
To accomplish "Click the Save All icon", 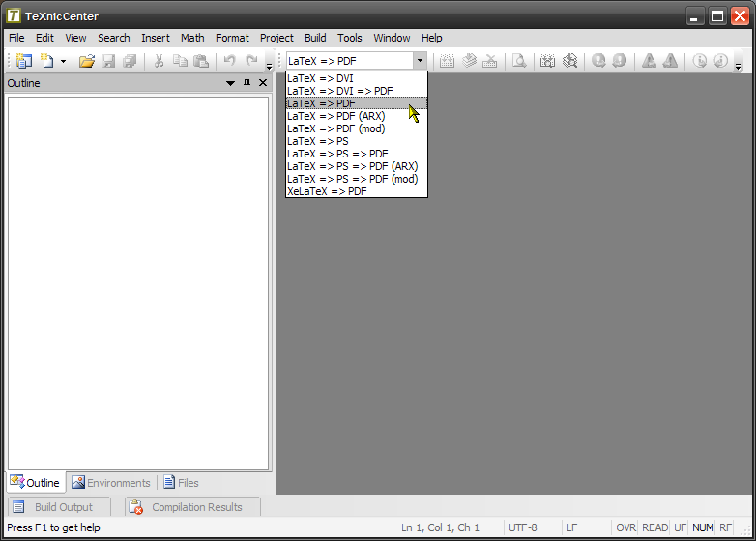I will (130, 61).
